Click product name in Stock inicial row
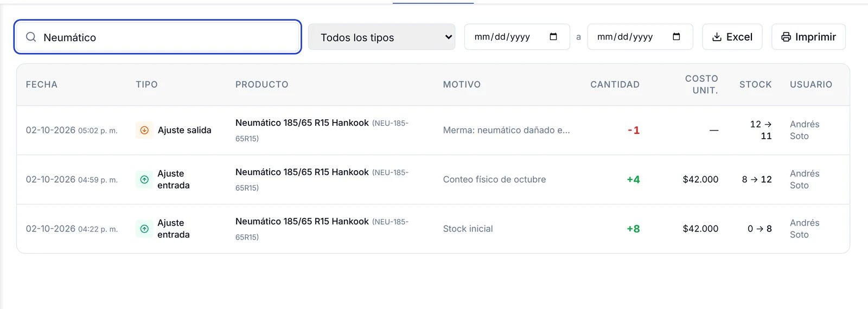This screenshot has width=868, height=309. (302, 222)
